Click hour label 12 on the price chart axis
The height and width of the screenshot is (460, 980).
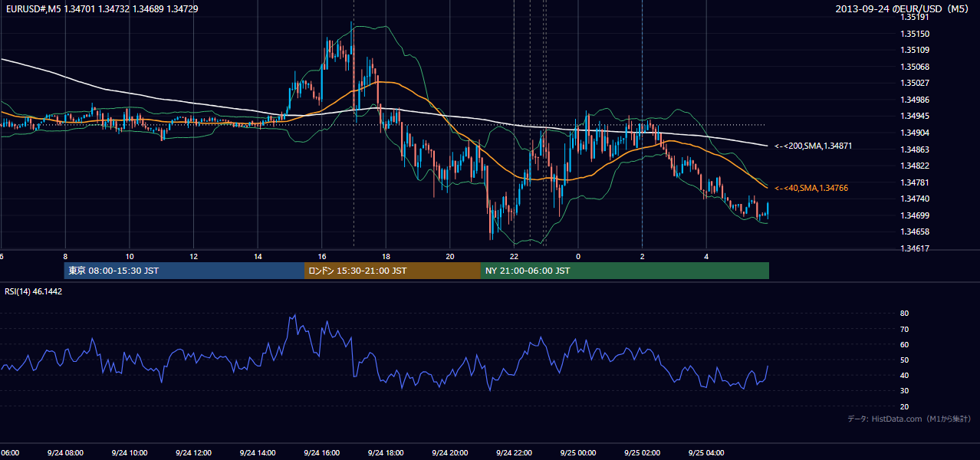click(x=193, y=256)
